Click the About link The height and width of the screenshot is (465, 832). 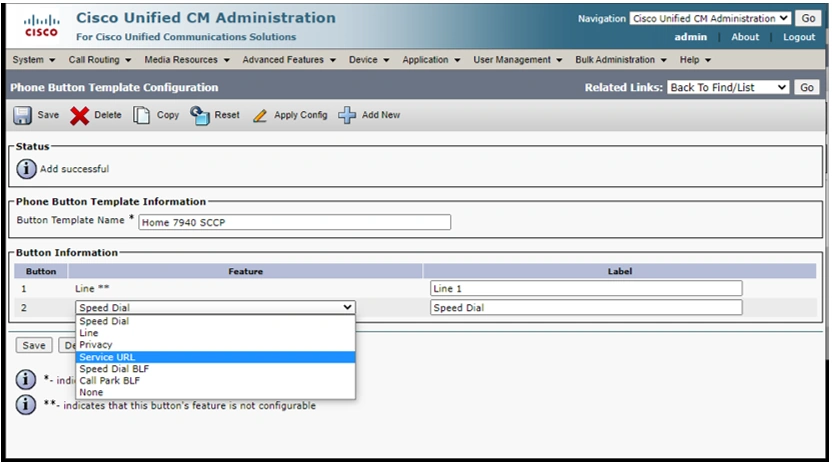[x=745, y=37]
